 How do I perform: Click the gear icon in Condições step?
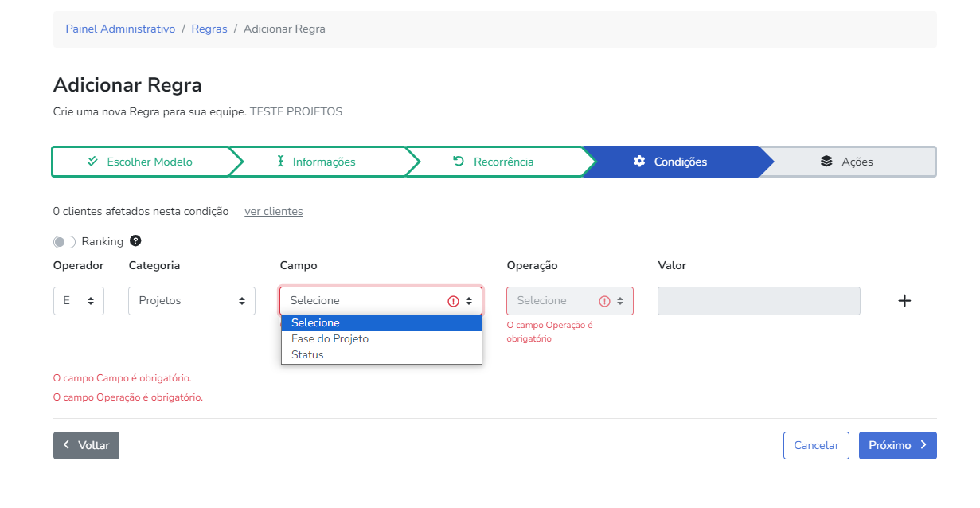click(639, 162)
